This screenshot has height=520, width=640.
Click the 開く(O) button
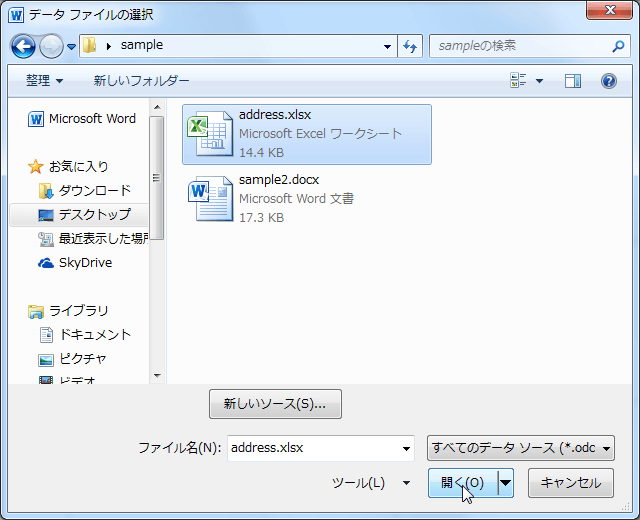coord(463,483)
